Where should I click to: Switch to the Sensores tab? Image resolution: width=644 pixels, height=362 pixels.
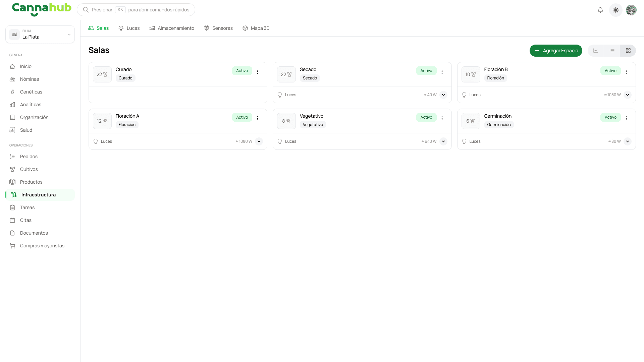click(x=218, y=28)
